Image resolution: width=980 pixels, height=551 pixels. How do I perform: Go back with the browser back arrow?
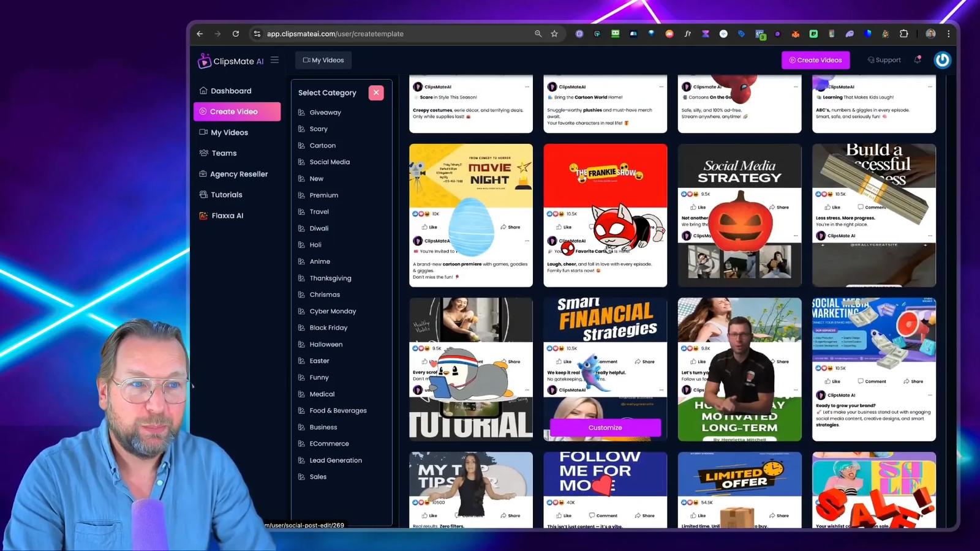(x=200, y=34)
